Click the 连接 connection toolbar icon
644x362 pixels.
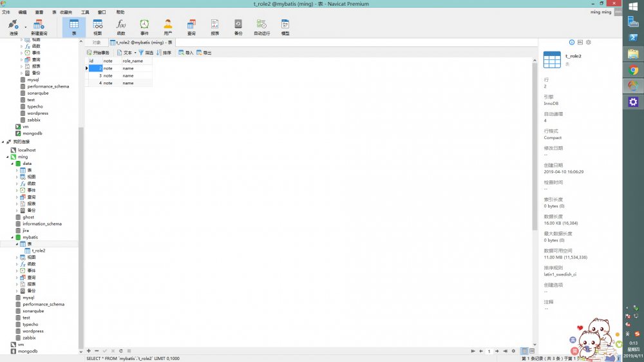pyautogui.click(x=13, y=27)
